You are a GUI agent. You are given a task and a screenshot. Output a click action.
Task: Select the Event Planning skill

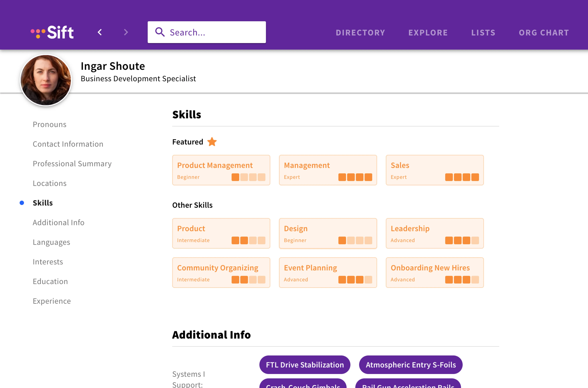pos(327,272)
